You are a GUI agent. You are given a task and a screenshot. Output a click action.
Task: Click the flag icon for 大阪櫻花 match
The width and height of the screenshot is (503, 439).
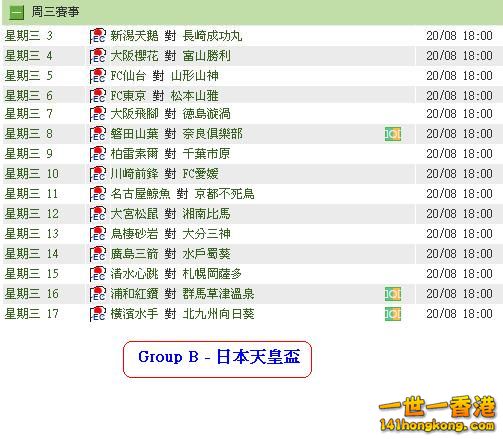pos(98,56)
